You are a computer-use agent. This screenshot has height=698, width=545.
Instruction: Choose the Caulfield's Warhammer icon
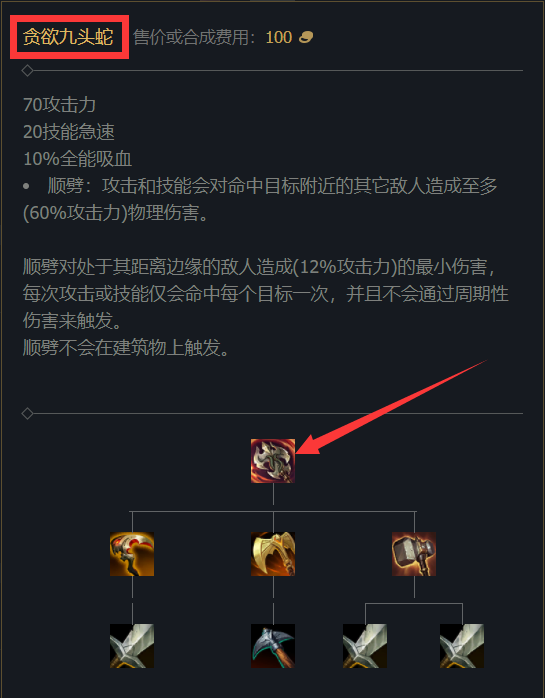(414, 554)
